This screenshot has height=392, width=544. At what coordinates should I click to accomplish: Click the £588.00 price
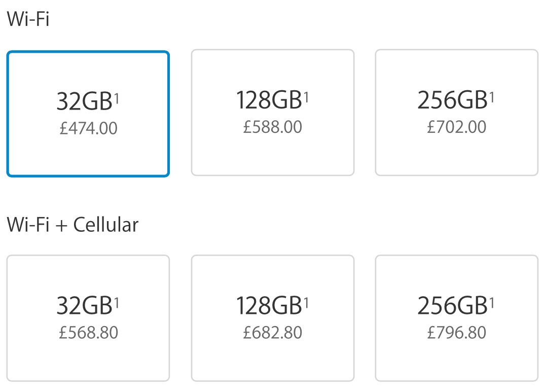(x=272, y=126)
